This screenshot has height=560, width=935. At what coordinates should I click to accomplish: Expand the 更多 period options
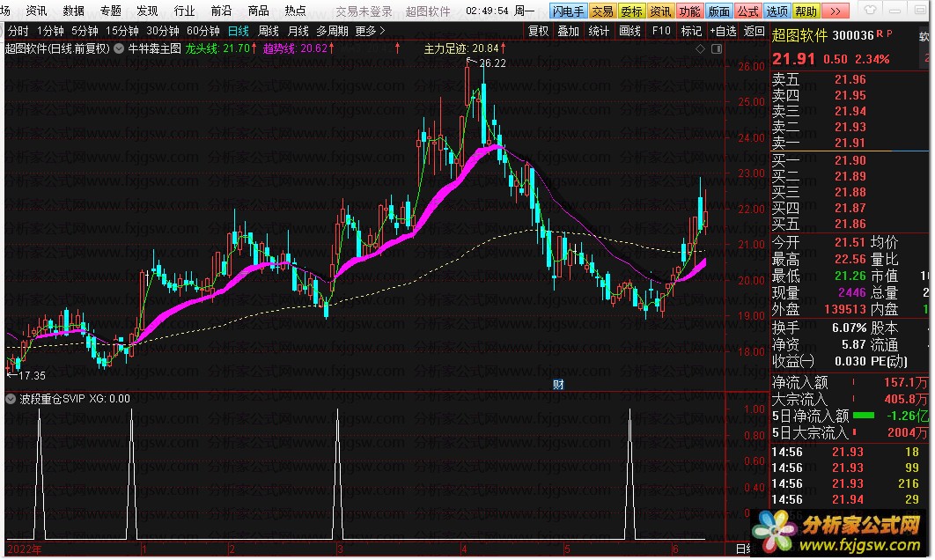tap(370, 31)
